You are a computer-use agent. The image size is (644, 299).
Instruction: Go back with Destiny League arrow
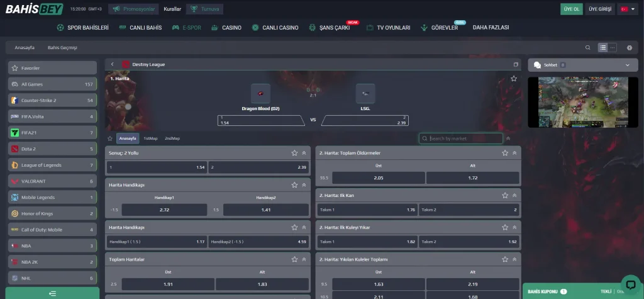pos(112,64)
